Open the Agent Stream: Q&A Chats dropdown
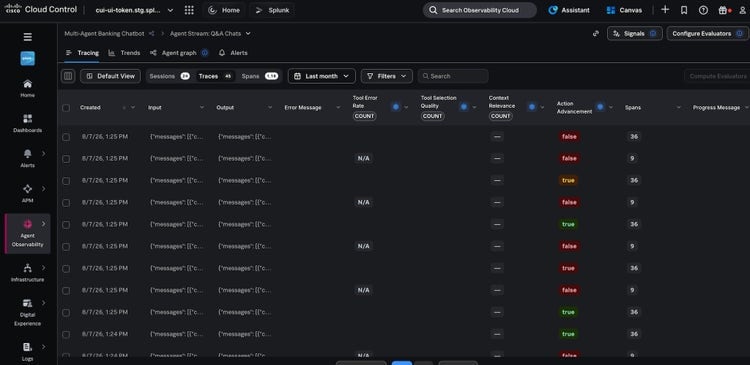750x365 pixels. 210,33
